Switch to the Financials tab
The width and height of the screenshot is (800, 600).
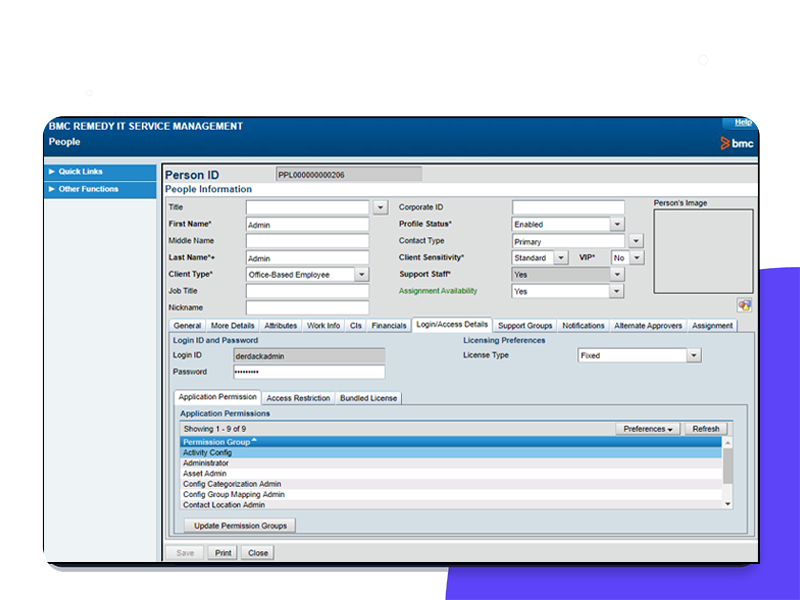(x=389, y=326)
